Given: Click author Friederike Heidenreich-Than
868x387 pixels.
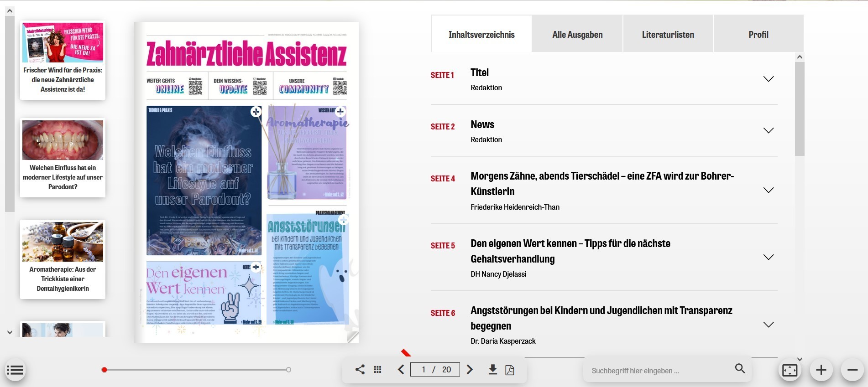Looking at the screenshot, I should 515,207.
